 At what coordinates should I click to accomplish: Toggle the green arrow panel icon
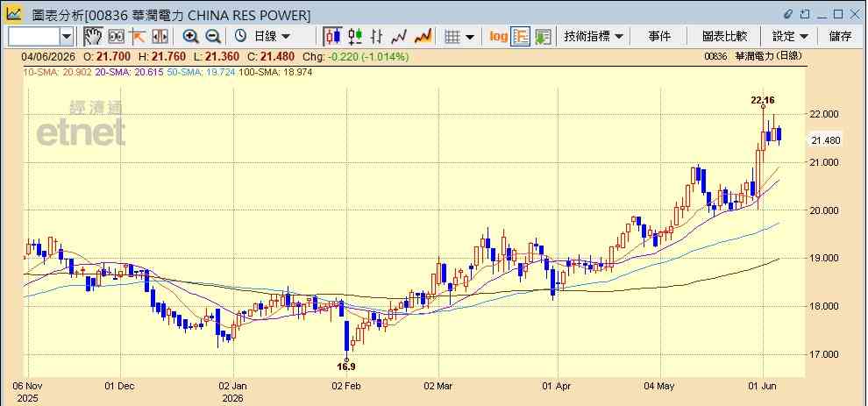tap(543, 37)
